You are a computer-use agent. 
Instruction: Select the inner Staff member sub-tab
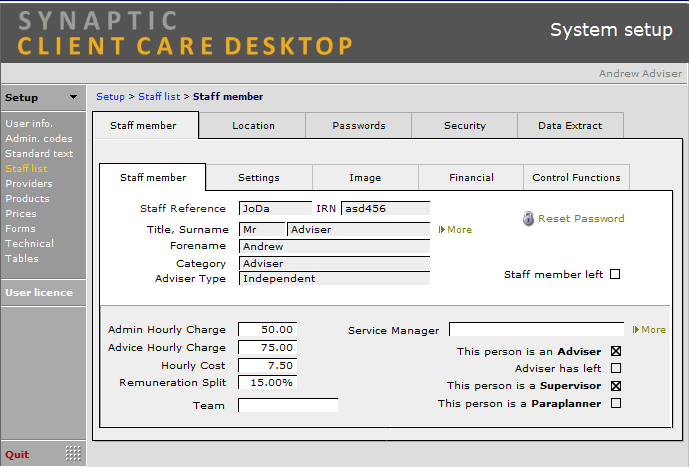pos(153,177)
